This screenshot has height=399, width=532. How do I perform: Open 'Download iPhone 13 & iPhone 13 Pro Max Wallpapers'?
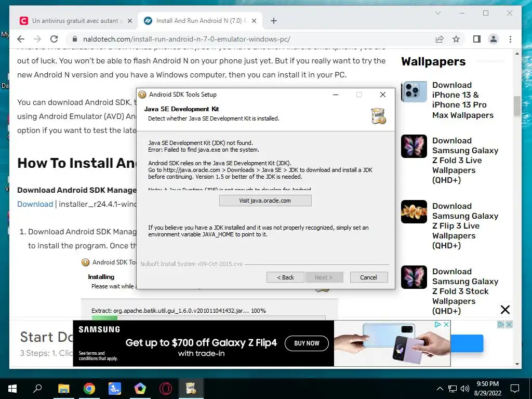coord(463,100)
